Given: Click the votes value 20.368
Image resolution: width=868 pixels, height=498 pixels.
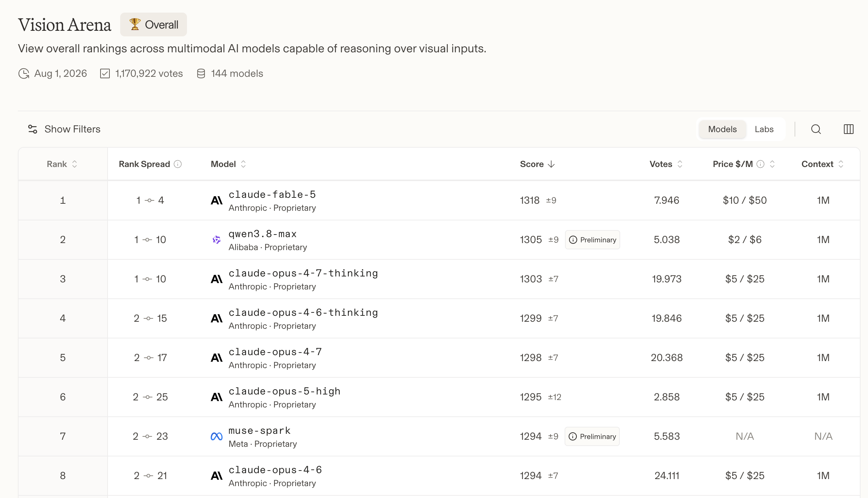Looking at the screenshot, I should [x=667, y=358].
